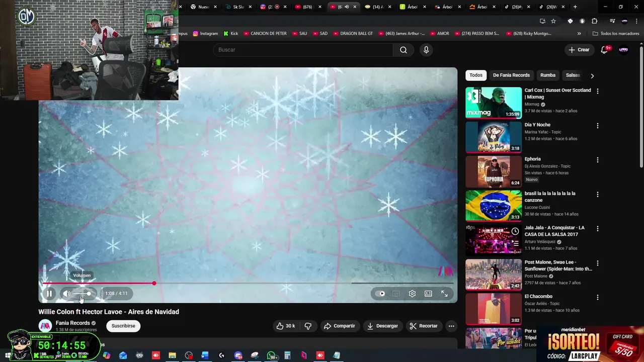Click the Recortar clip button
The image size is (644, 362).
(x=424, y=326)
